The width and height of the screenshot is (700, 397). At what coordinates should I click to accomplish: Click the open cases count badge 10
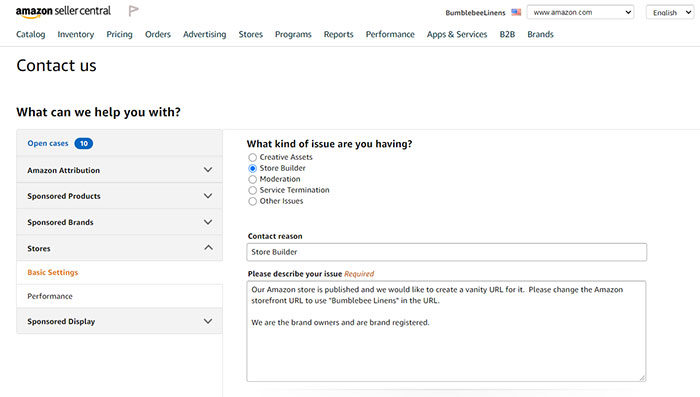point(83,143)
